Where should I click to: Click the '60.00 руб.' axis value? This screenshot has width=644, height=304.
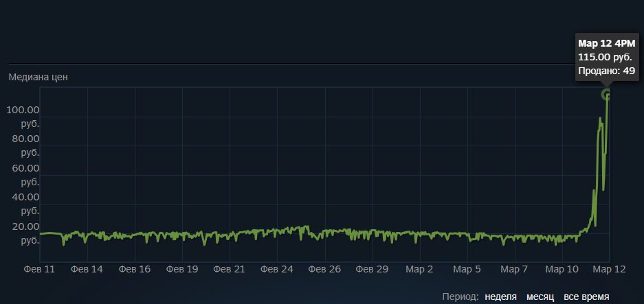(x=25, y=175)
